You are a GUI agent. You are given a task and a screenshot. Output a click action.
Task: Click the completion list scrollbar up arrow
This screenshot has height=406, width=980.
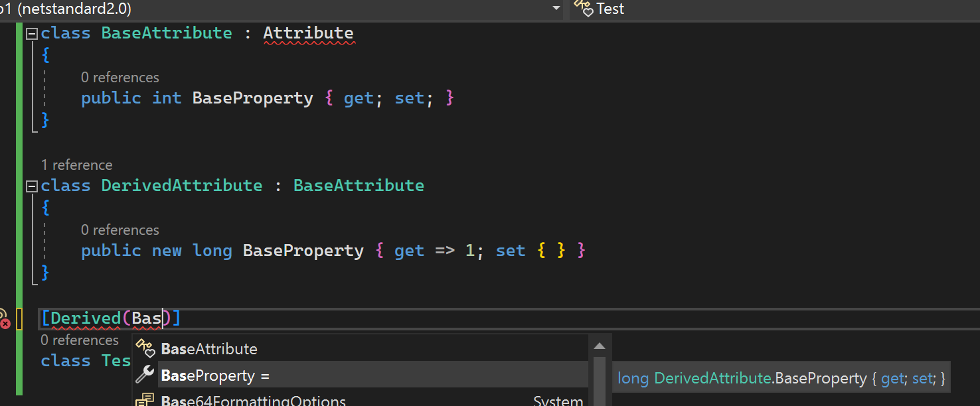coord(599,346)
